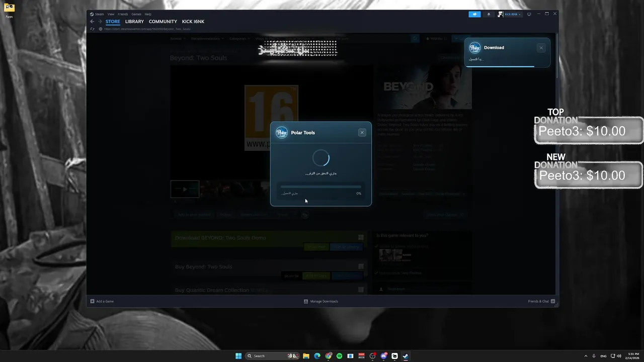644x362 pixels.
Task: Open the Windows Start menu
Action: tap(238, 356)
